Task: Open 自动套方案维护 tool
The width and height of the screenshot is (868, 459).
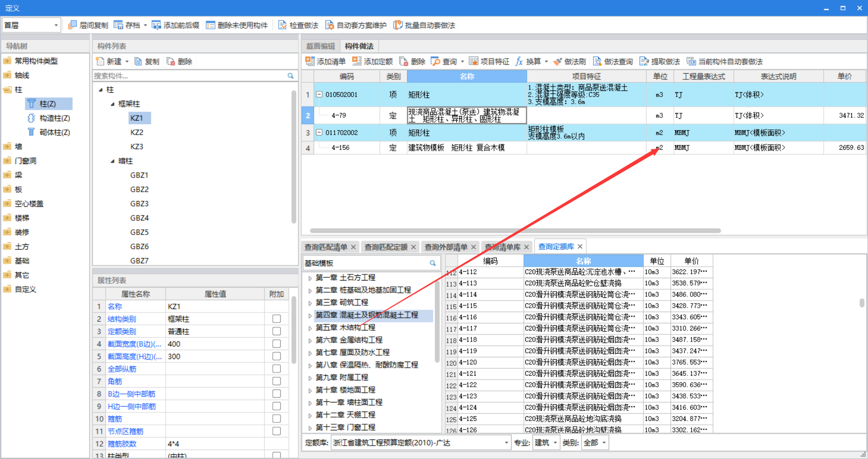Action: coord(329,25)
